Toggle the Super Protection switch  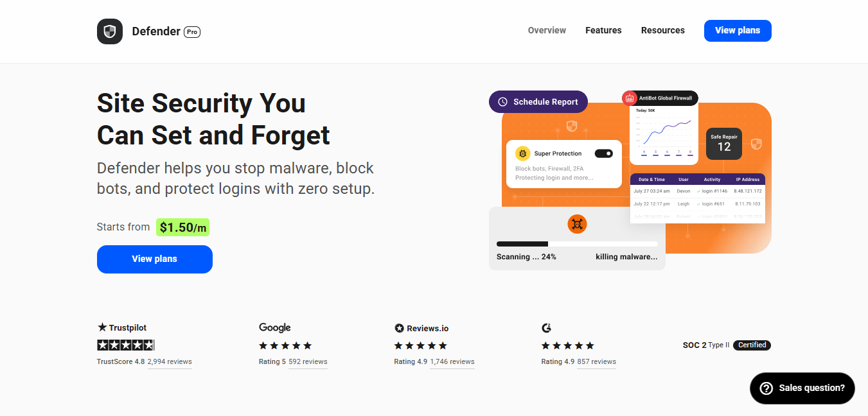(x=603, y=153)
